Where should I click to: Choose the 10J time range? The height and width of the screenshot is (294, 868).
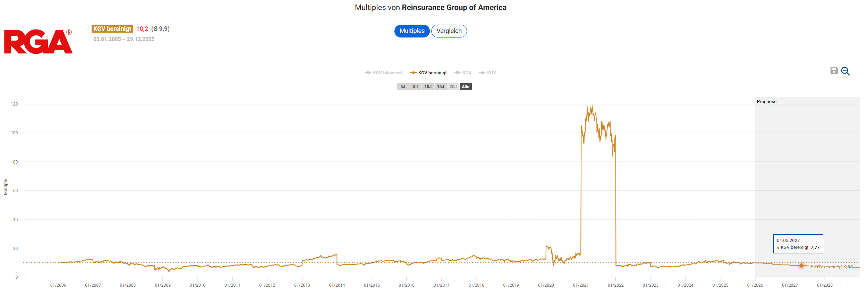click(428, 87)
